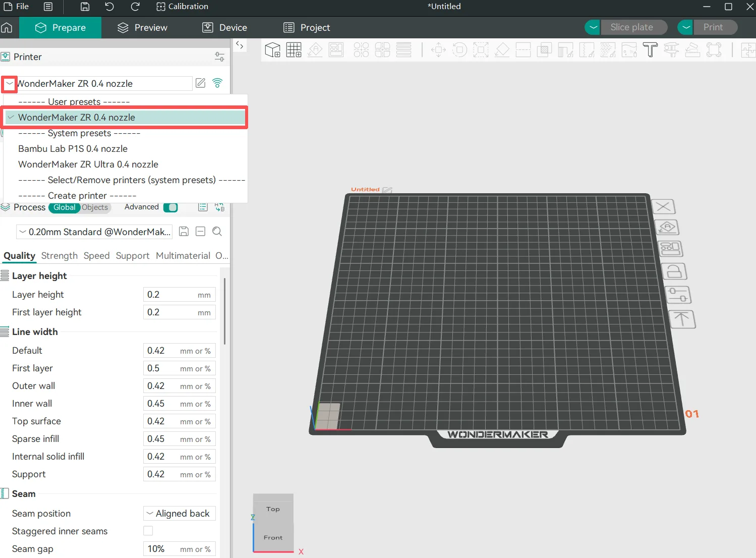Select the Auto orient toolbar icon
Viewport: 756px width, 558px height.
315,49
